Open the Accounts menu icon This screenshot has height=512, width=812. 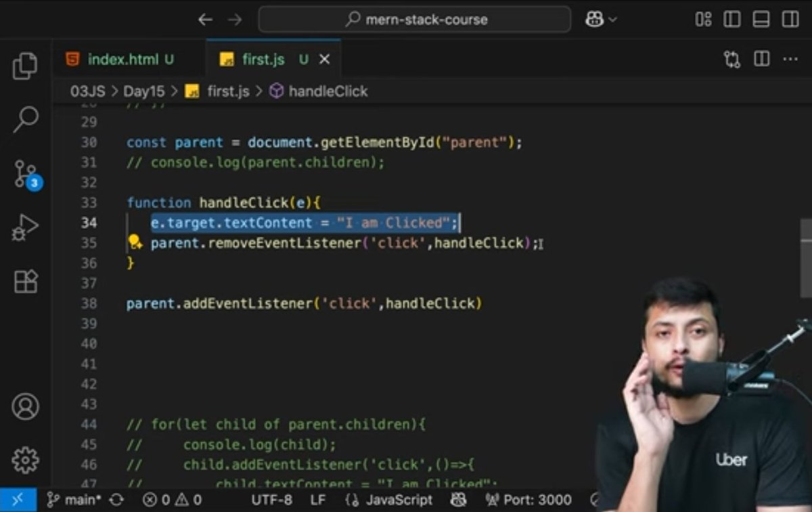pos(25,406)
